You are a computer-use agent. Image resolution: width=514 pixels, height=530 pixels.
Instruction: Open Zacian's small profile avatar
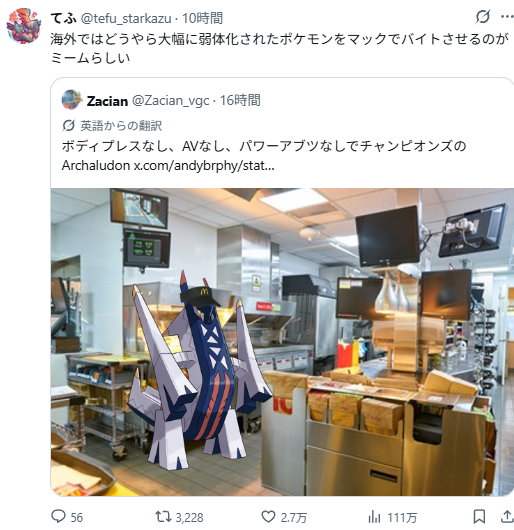pos(72,100)
